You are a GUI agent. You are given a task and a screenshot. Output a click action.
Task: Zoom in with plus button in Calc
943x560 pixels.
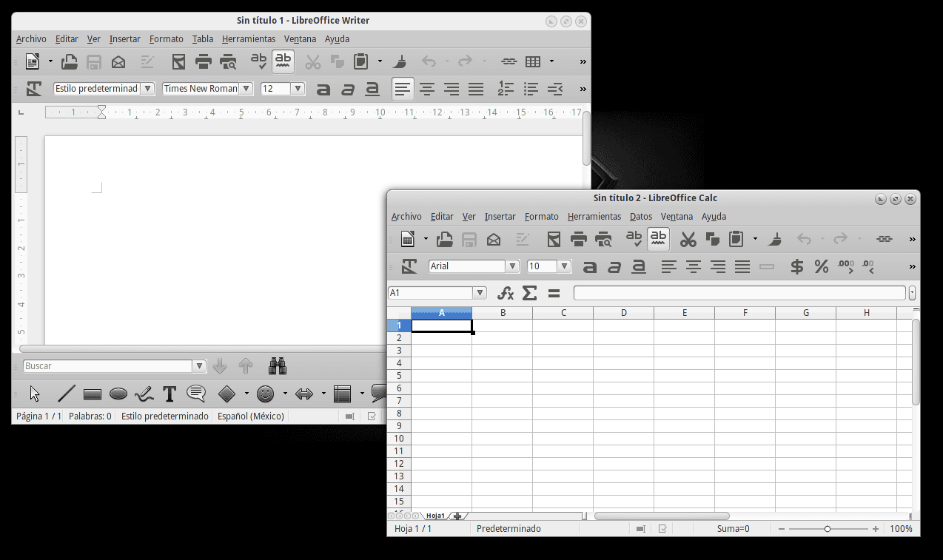point(876,529)
